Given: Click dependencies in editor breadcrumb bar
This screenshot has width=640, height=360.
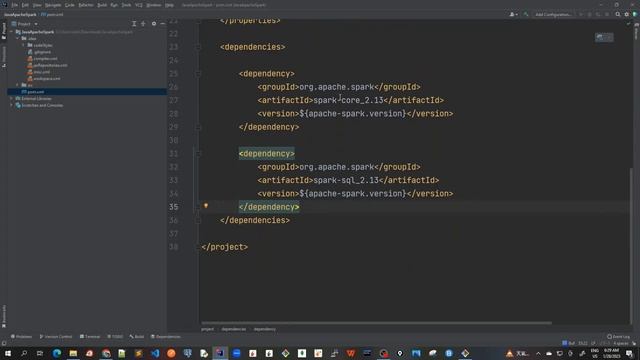Looking at the screenshot, I should 233,329.
